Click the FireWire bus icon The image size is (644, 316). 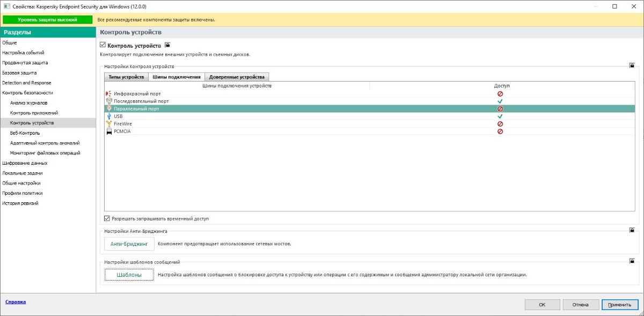(109, 123)
